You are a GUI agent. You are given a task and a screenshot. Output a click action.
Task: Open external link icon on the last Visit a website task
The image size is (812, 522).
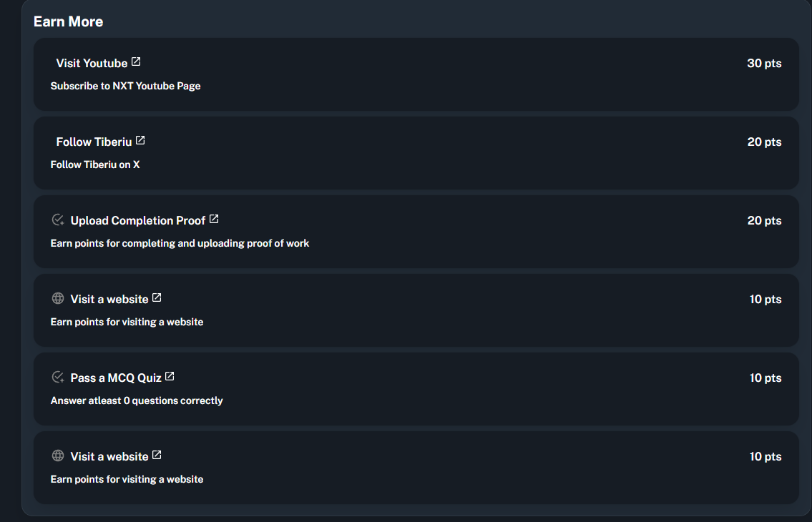[x=157, y=455]
